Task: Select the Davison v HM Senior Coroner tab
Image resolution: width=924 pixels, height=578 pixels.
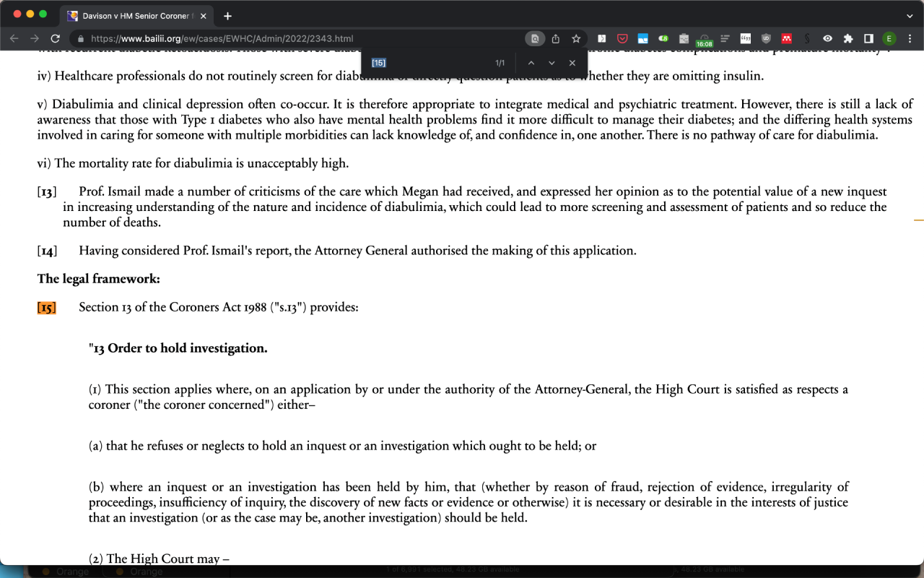Action: (x=137, y=16)
